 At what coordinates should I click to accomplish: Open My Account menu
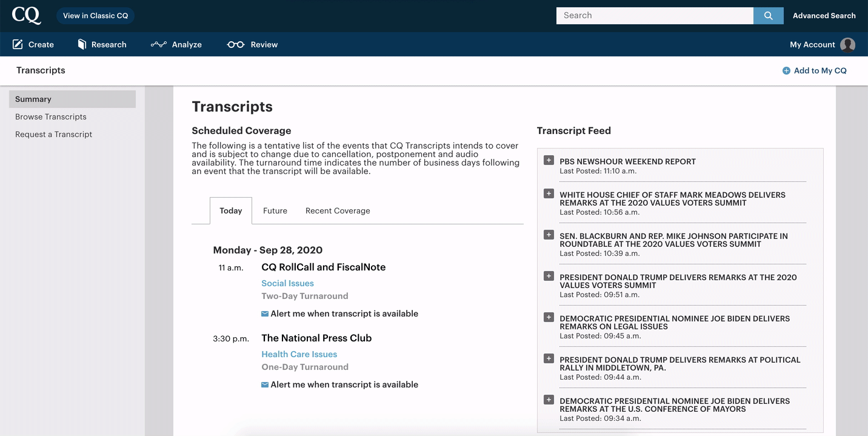(x=823, y=45)
